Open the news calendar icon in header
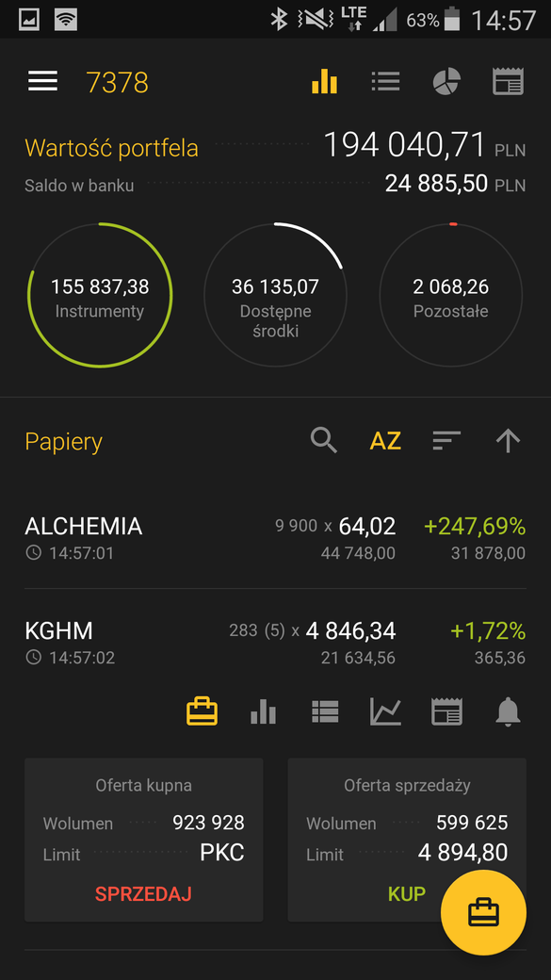The width and height of the screenshot is (551, 980). [508, 81]
